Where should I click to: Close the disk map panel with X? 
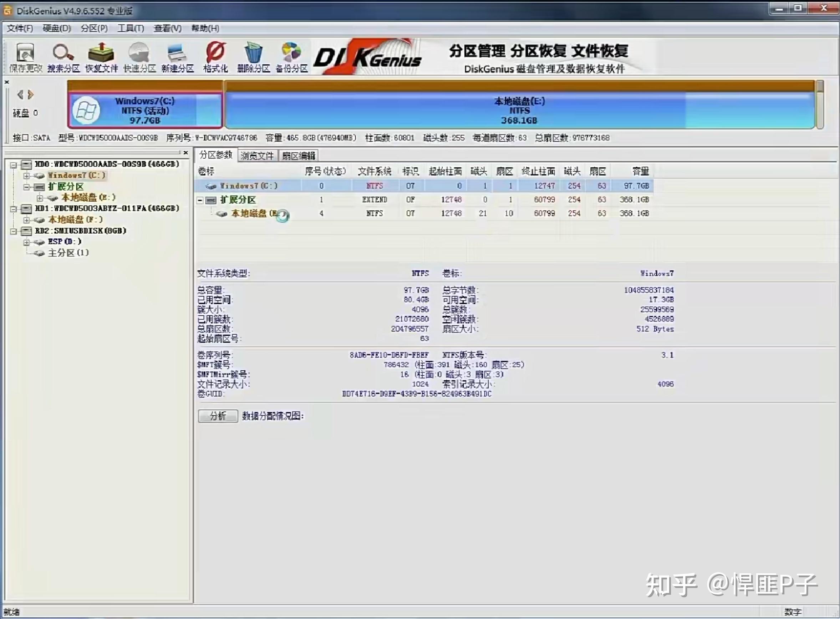pos(7,82)
